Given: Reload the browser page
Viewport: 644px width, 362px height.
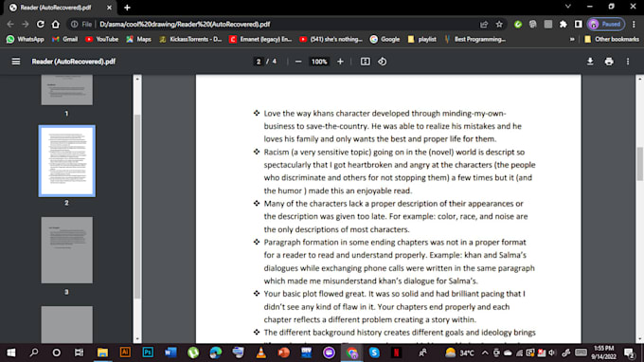Looking at the screenshot, I should coord(40,25).
